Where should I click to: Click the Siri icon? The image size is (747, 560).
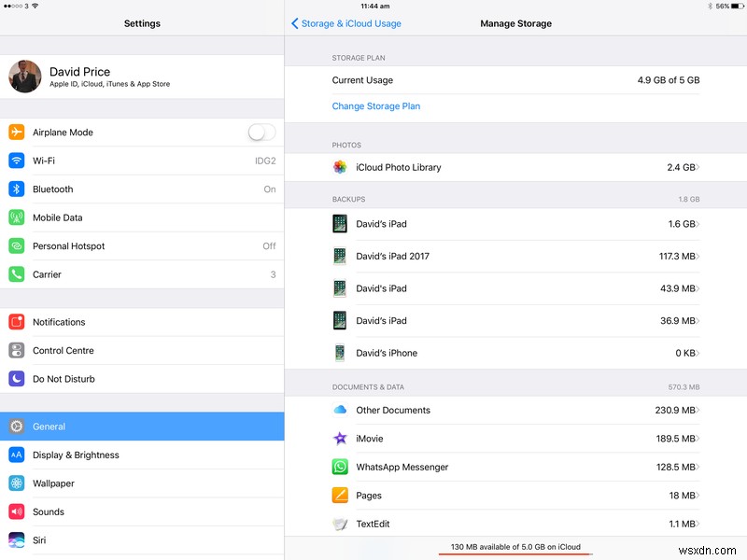click(17, 540)
